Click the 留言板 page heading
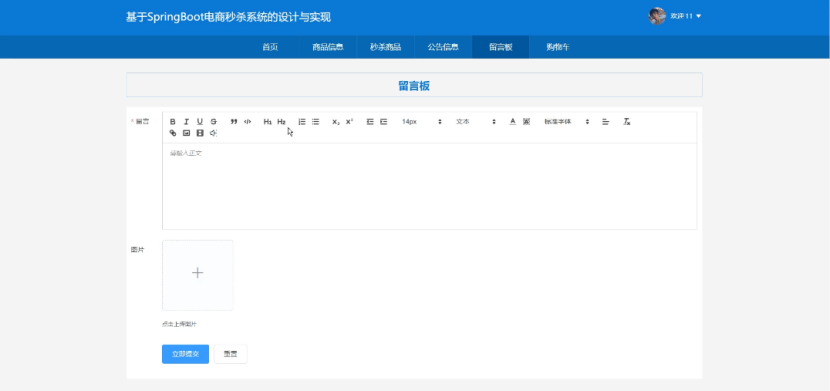Viewport: 830px width, 391px height. tap(414, 86)
